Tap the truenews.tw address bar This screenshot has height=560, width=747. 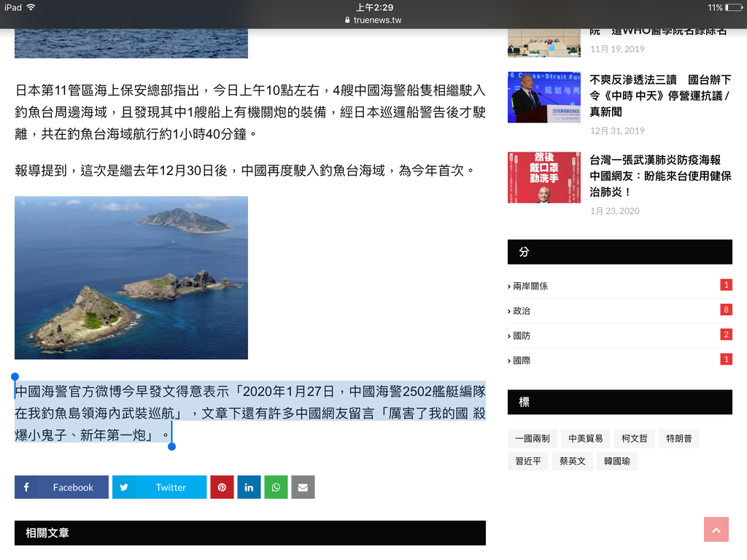(x=373, y=20)
